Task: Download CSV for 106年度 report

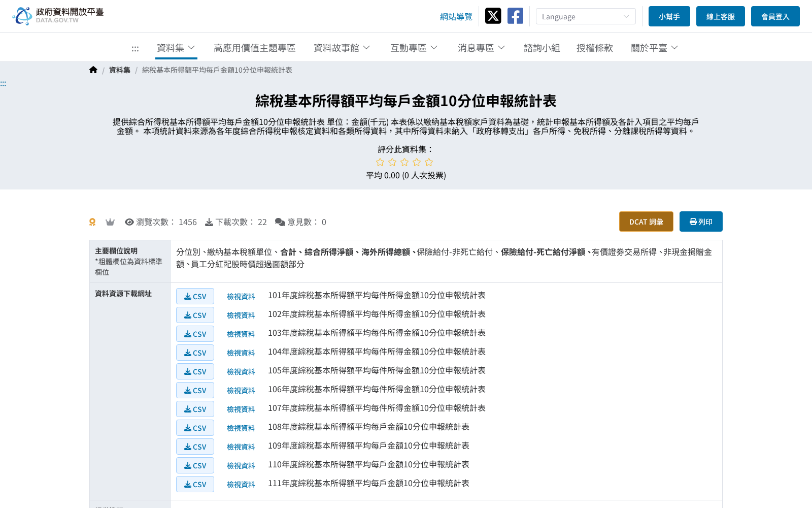Action: (x=195, y=390)
